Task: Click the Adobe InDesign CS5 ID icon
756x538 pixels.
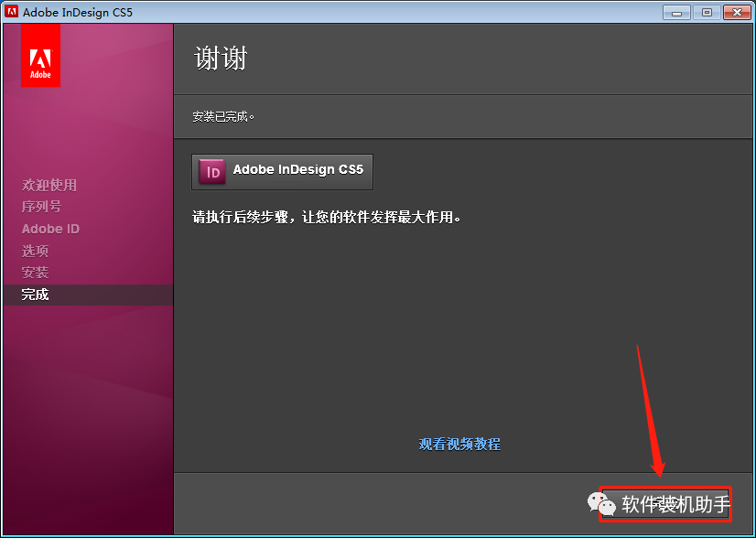Action: (x=212, y=172)
